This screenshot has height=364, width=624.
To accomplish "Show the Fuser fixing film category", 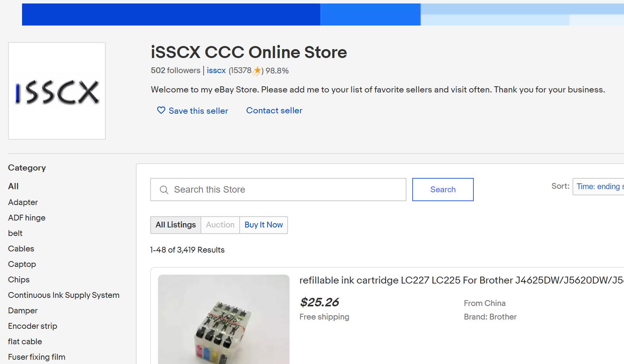I will (37, 357).
